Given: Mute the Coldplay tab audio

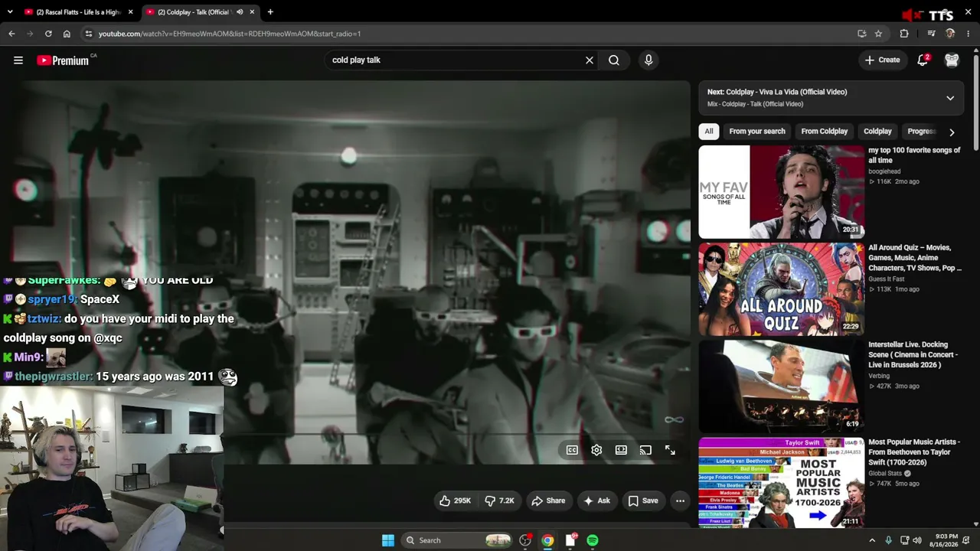Looking at the screenshot, I should [240, 12].
